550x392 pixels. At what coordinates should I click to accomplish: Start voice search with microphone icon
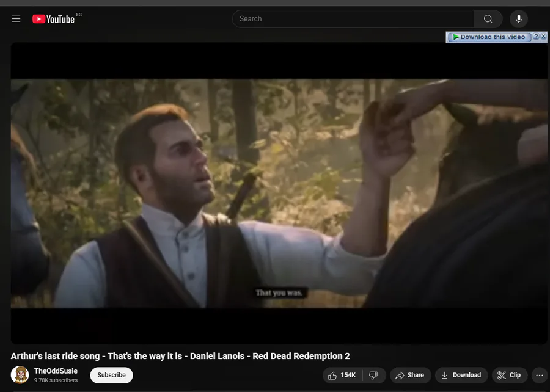pyautogui.click(x=519, y=19)
